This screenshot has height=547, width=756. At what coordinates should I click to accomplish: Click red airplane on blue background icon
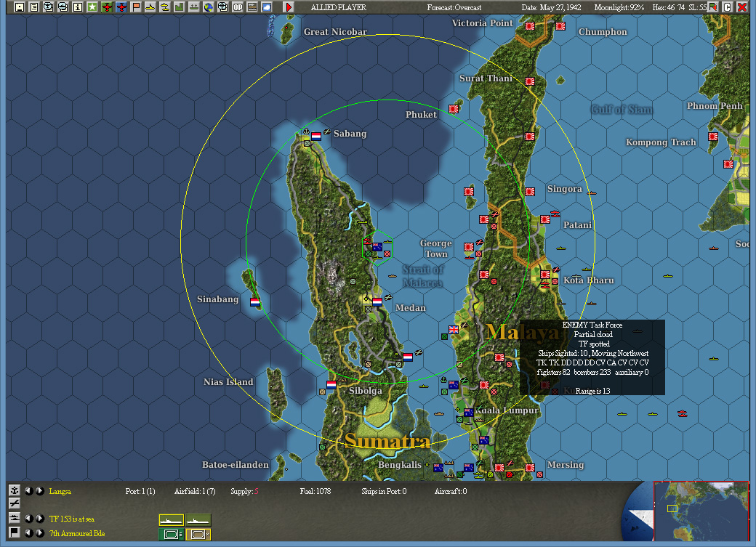point(121,7)
